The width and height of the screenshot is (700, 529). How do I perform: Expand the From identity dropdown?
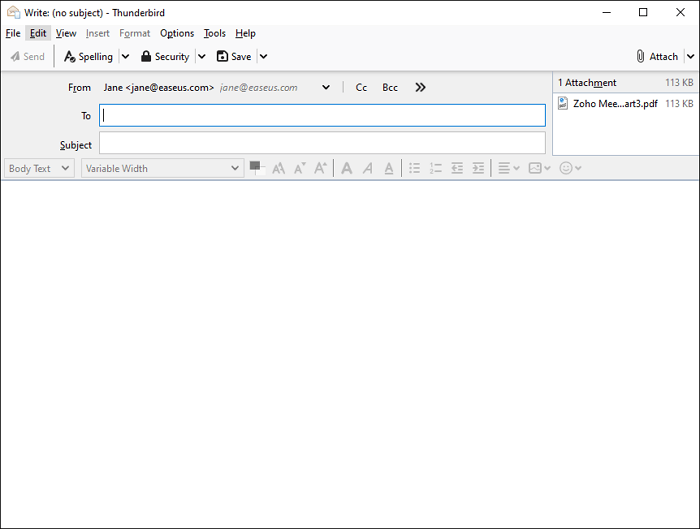[x=326, y=87]
